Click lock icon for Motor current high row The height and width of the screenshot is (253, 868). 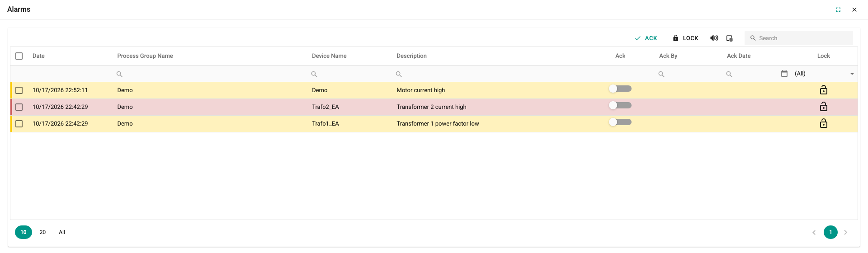point(824,90)
